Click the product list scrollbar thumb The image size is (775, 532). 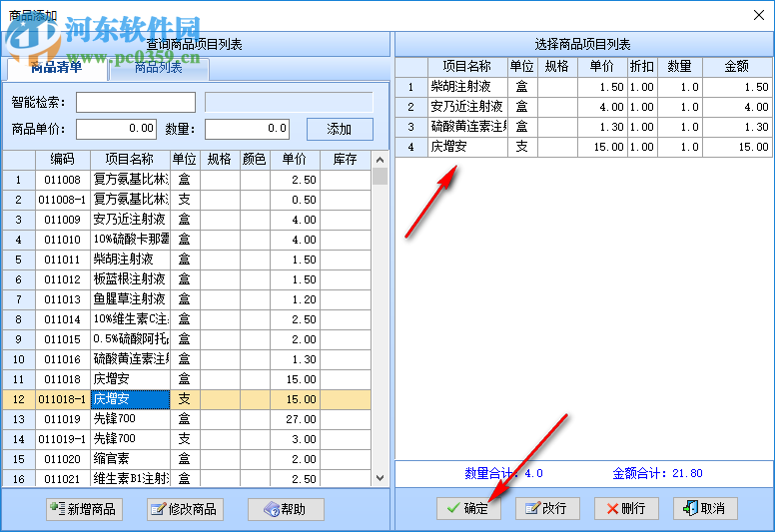(381, 176)
